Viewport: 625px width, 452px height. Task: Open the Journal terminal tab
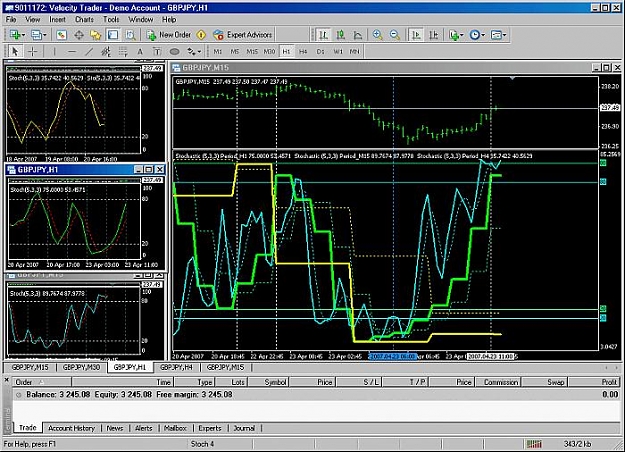coord(244,428)
